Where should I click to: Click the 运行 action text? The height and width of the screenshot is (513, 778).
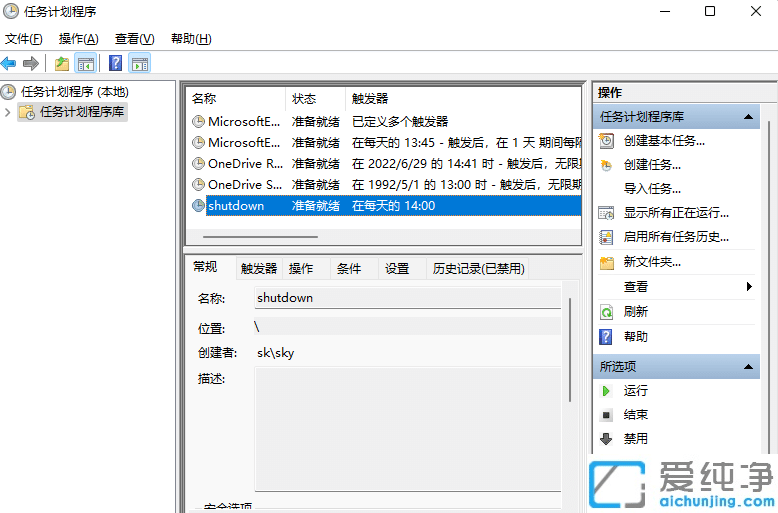click(636, 391)
